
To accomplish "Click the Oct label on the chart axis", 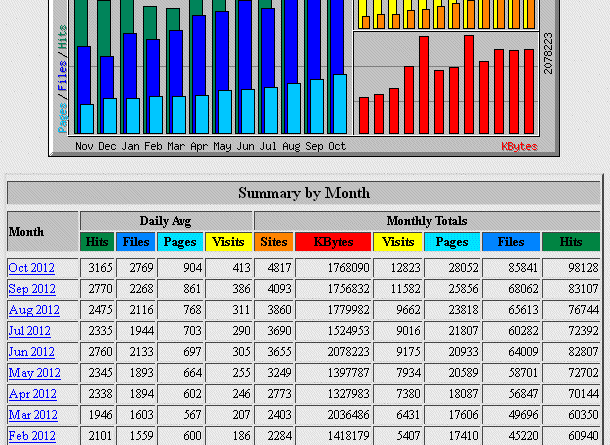I will [x=337, y=146].
